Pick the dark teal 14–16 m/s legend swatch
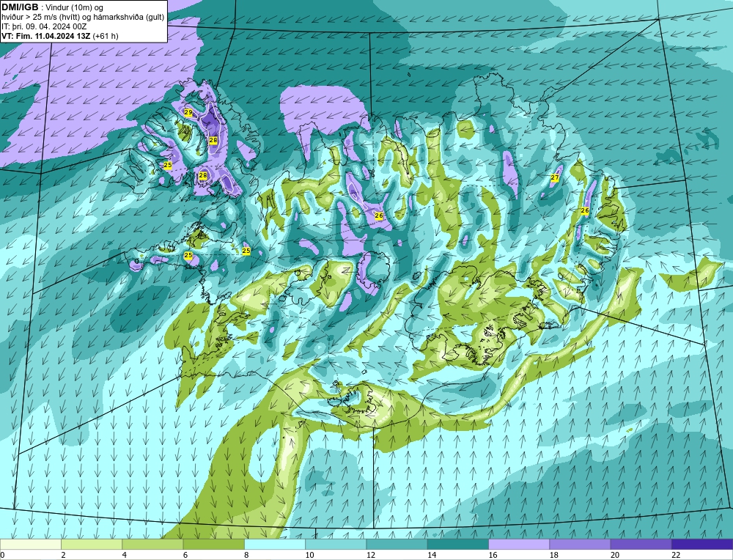733x560 pixels. 458,544
